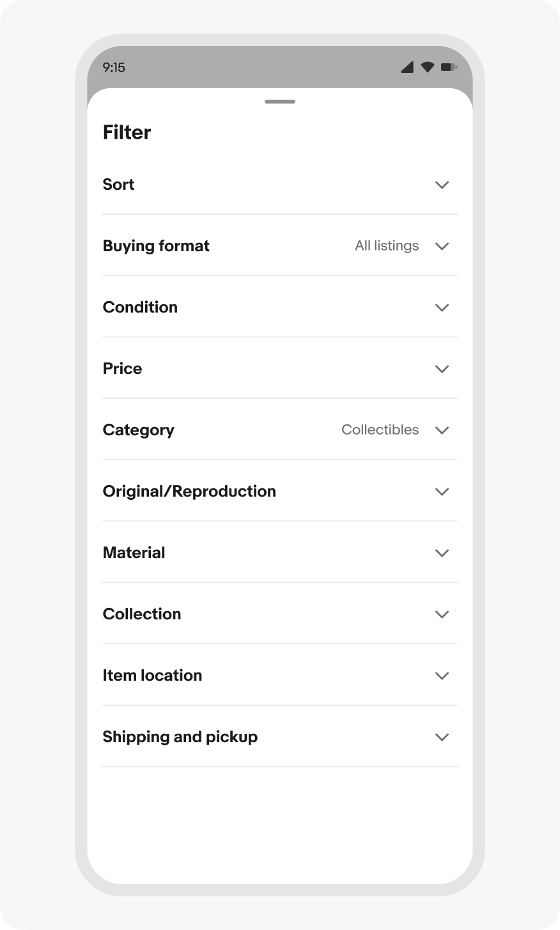Image resolution: width=560 pixels, height=930 pixels.
Task: Expand the Shipping and pickup filter
Action: tap(442, 737)
